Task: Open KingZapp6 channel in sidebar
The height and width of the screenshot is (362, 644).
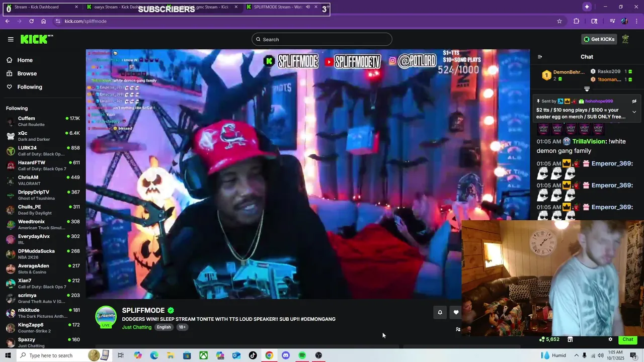Action: [43, 328]
